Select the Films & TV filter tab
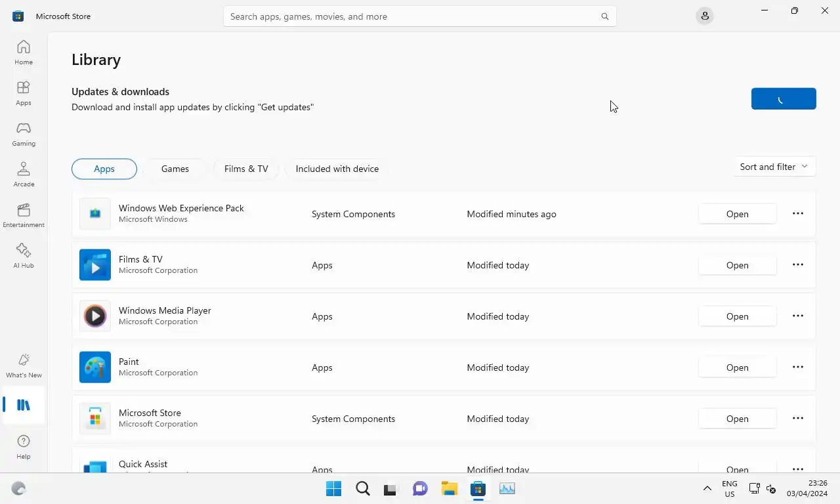The image size is (840, 504). (x=246, y=169)
